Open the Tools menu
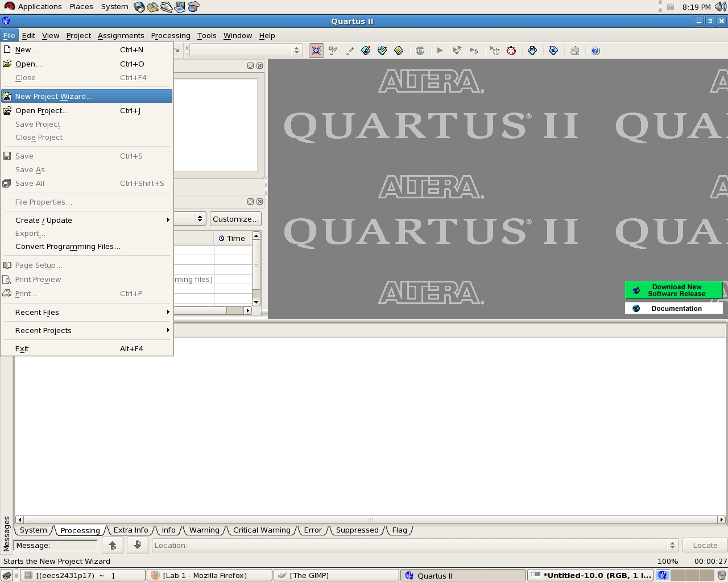 (207, 35)
